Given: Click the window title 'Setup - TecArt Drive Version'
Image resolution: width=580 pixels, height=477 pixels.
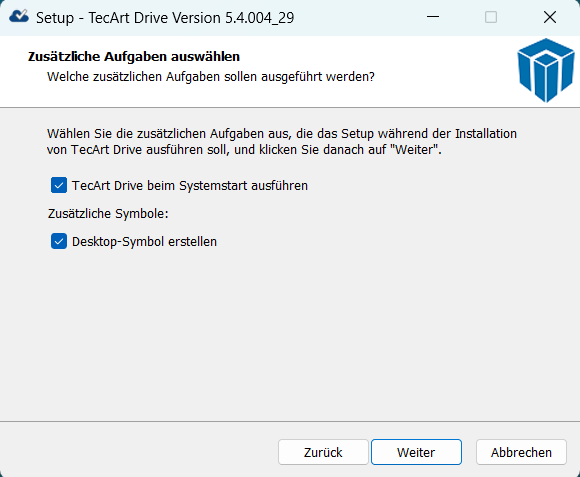Looking at the screenshot, I should 165,18.
